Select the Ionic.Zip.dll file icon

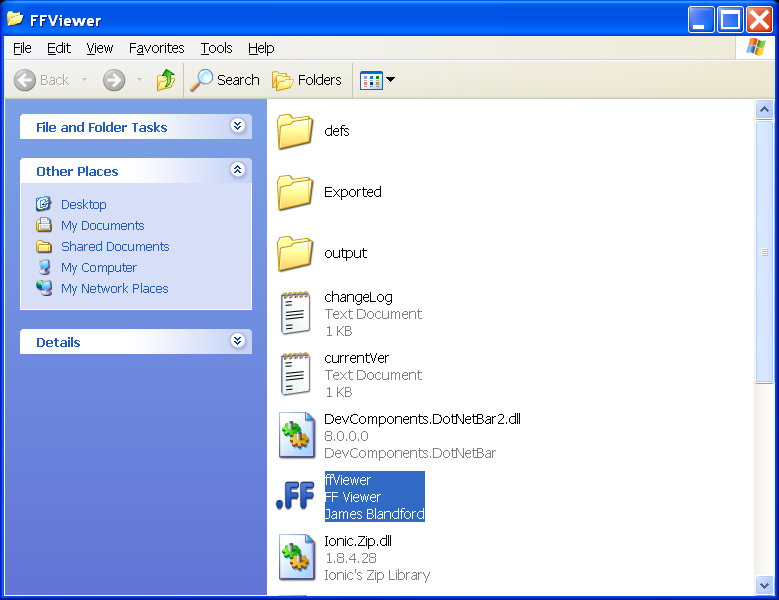(x=297, y=557)
